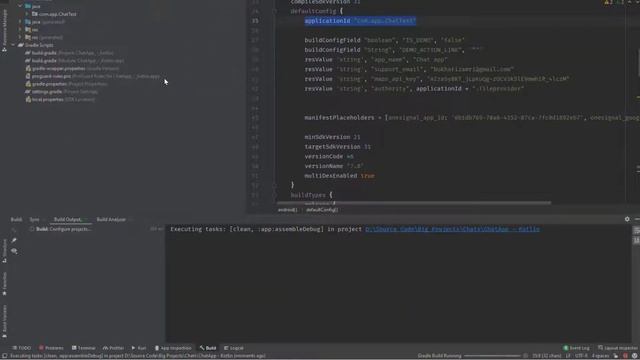Open build.gradle (Project) file

click(69, 53)
